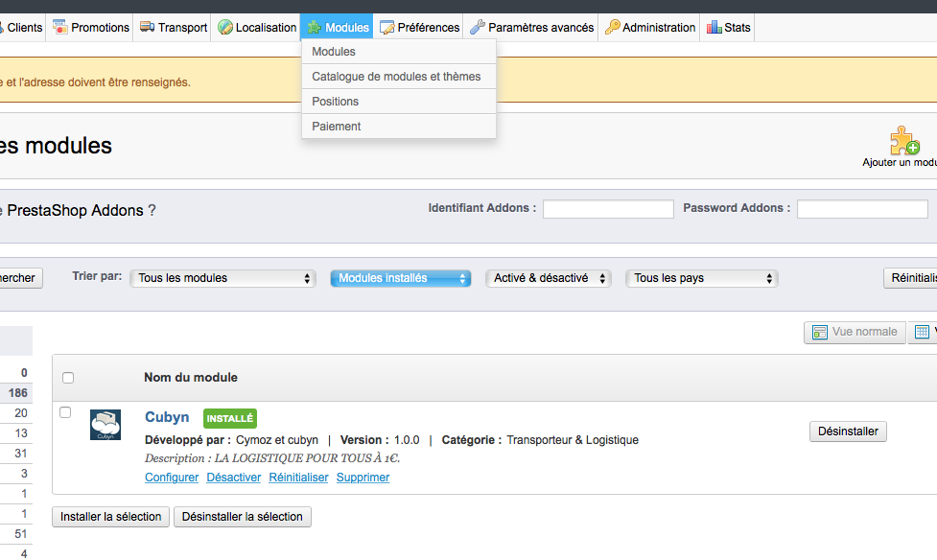This screenshot has height=560, width=937.
Task: Click the Nom du module column header
Action: (x=191, y=378)
